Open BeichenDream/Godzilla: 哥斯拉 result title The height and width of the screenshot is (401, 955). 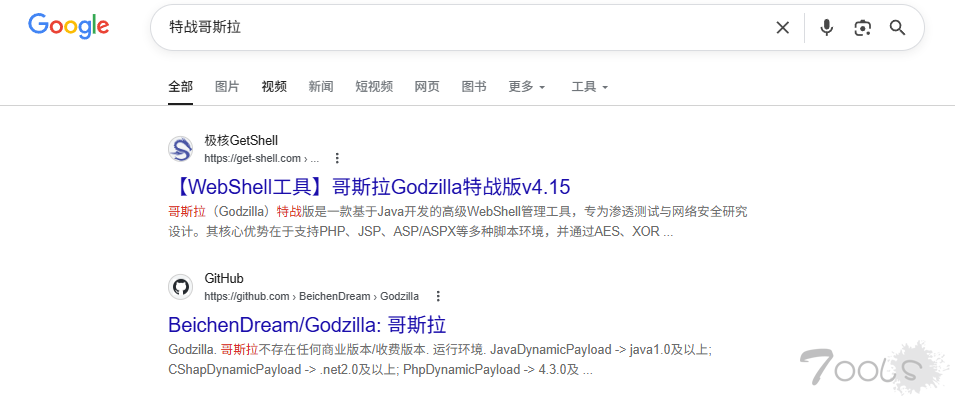pyautogui.click(x=307, y=324)
